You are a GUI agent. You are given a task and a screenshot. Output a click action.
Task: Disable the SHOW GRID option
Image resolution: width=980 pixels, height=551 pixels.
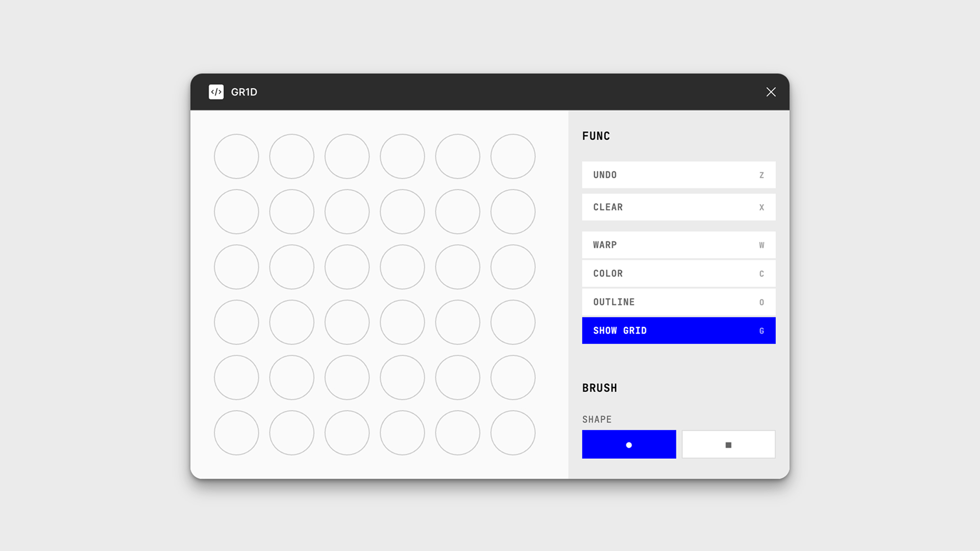tap(678, 331)
